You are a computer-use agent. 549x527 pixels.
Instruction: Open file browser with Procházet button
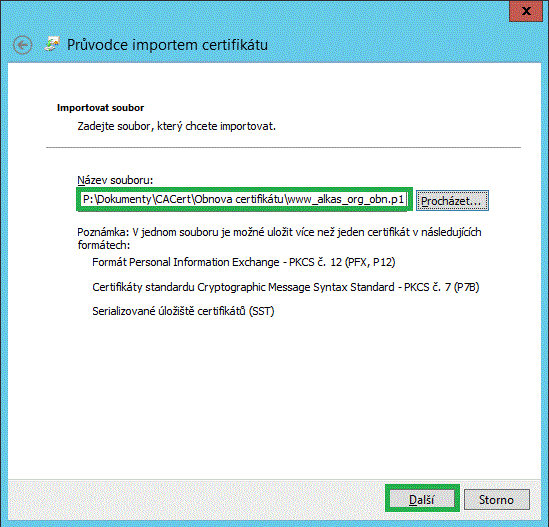point(452,201)
